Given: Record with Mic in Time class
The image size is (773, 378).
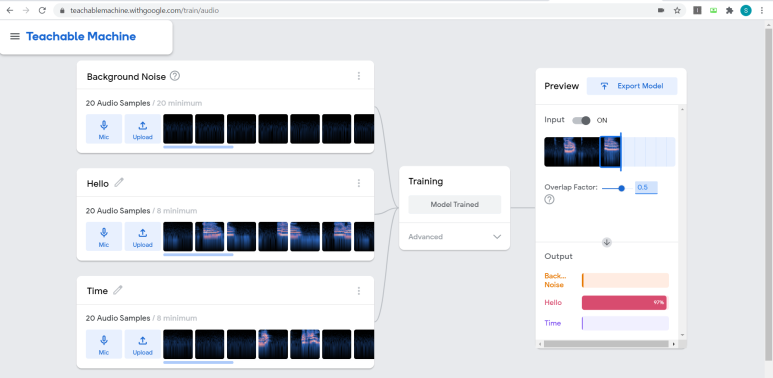Looking at the screenshot, I should [x=104, y=344].
